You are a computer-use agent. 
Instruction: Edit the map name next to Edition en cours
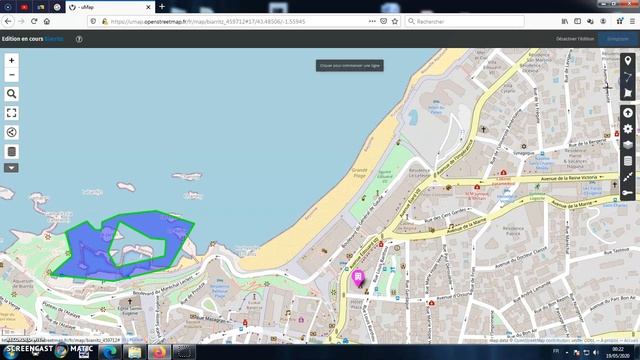54,39
